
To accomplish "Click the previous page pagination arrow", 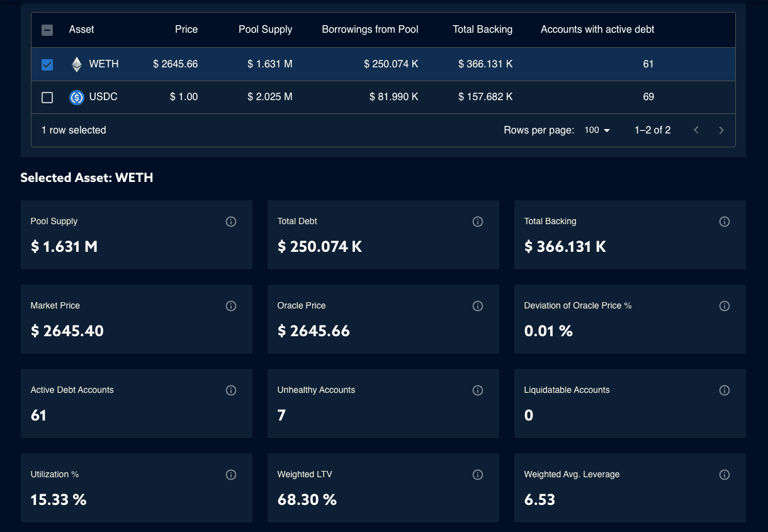I will point(696,130).
